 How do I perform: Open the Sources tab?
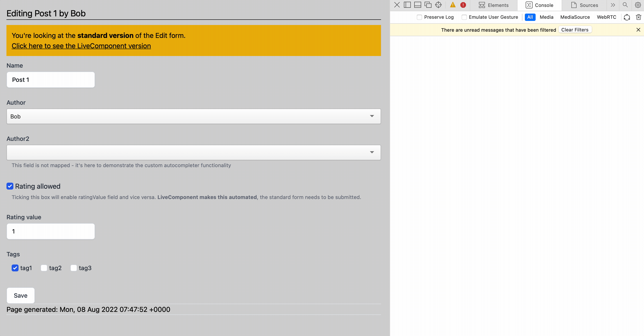coord(585,5)
